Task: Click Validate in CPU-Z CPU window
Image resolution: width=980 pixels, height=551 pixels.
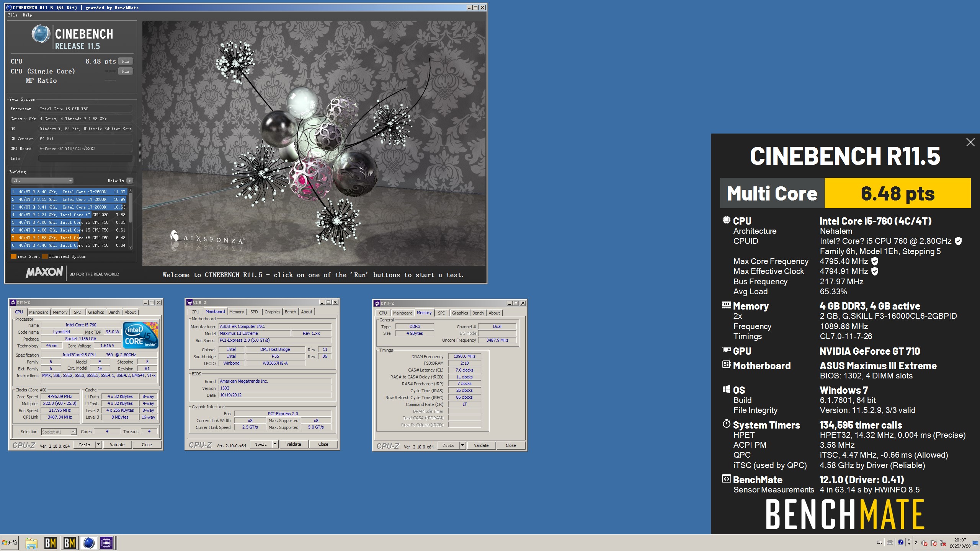Action: [x=117, y=445]
